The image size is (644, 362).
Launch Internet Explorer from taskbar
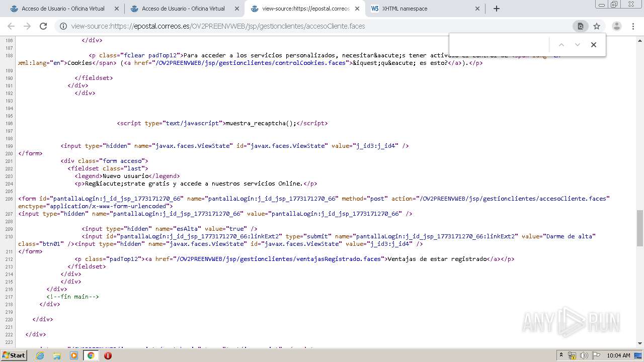coord(40,355)
